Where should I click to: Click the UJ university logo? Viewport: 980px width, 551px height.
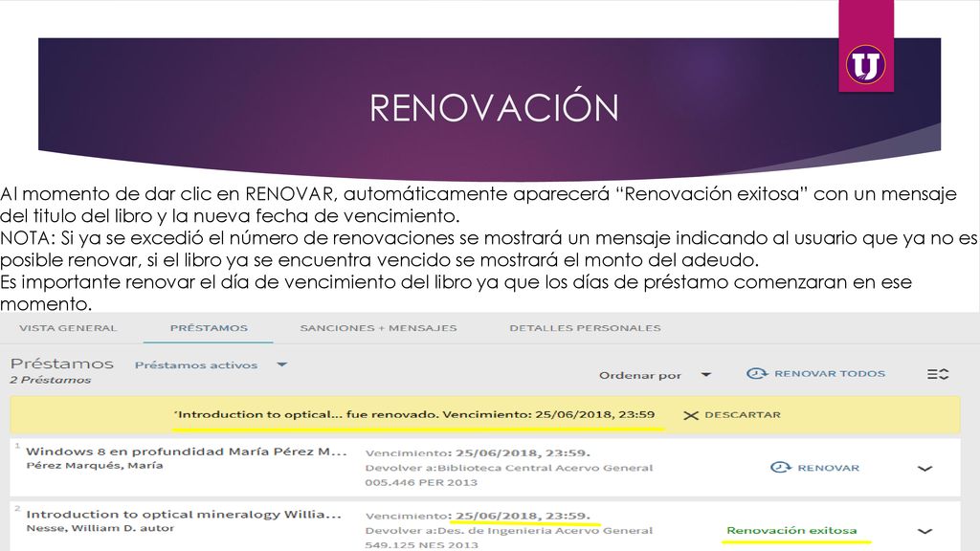tap(865, 64)
